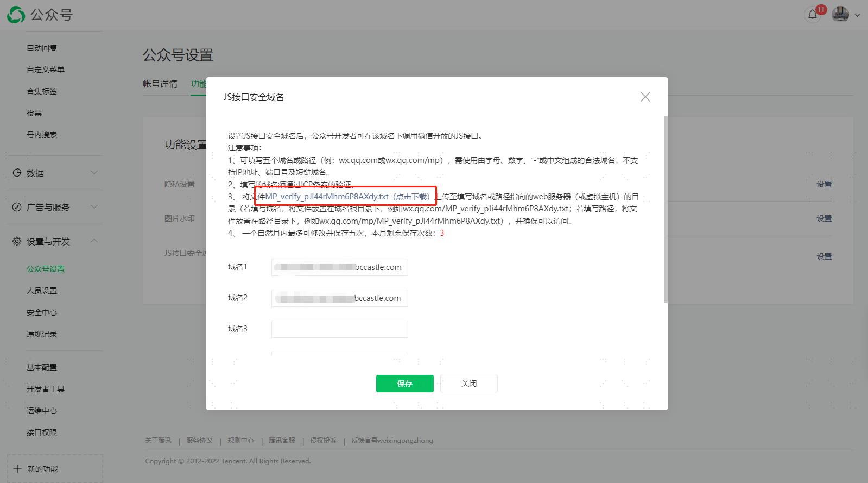Open 违规记录 in sidebar

click(42, 334)
